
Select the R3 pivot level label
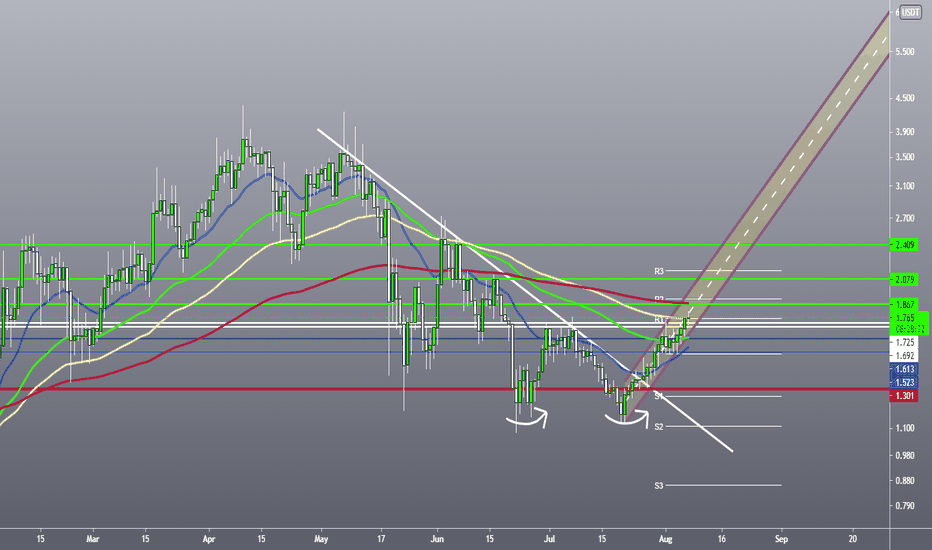coord(659,271)
